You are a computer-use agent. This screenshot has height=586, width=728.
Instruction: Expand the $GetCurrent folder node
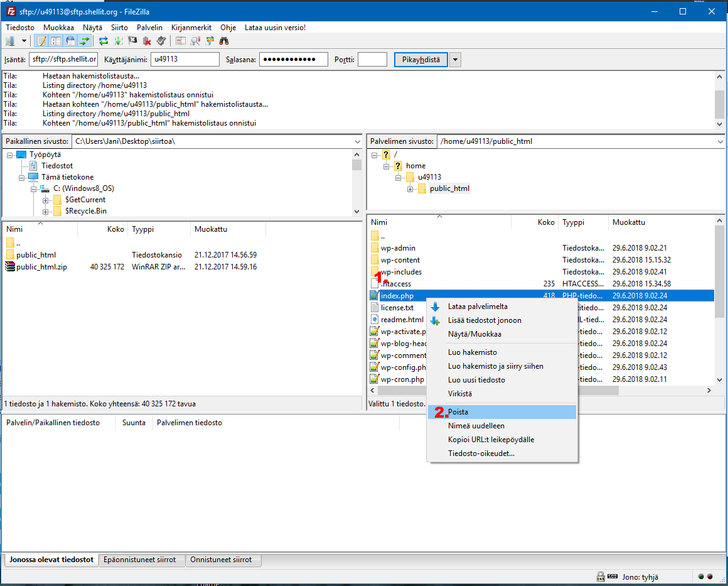[45, 200]
